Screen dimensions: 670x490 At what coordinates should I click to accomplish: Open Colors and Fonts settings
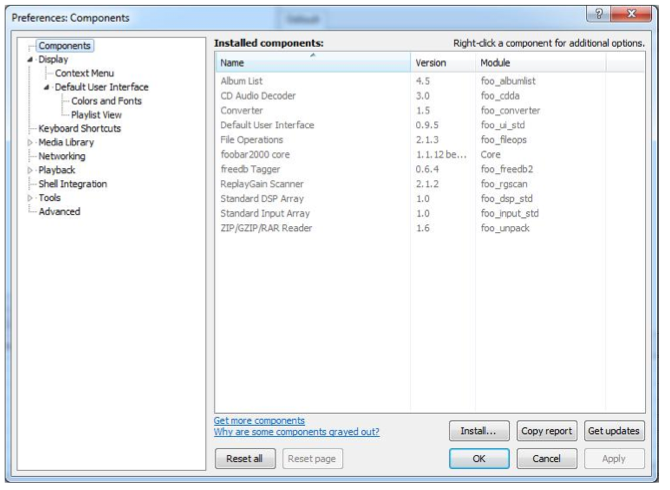point(106,101)
